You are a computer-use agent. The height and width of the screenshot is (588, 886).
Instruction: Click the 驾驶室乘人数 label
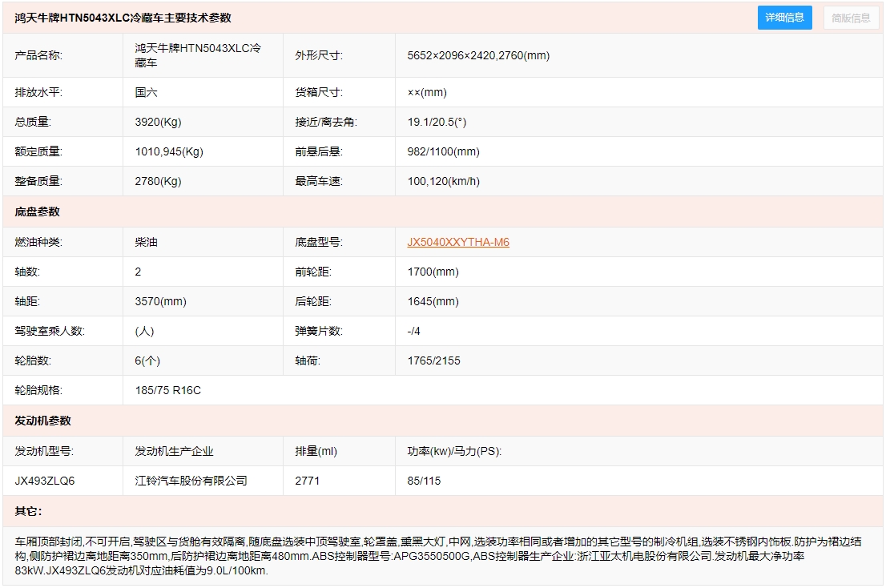[50, 331]
